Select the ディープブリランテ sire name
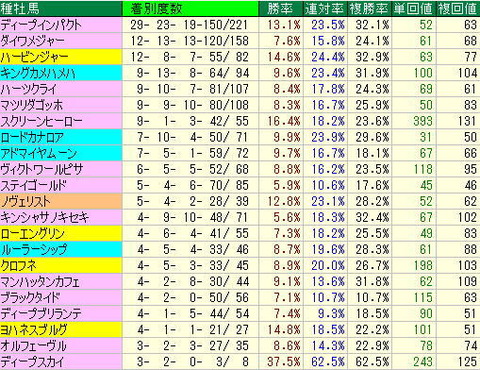480x370 pixels. 41,314
